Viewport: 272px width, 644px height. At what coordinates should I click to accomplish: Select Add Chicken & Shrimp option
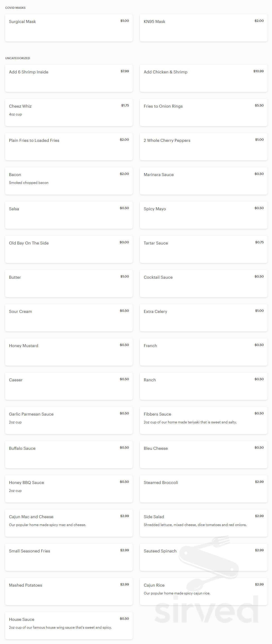[x=203, y=78]
